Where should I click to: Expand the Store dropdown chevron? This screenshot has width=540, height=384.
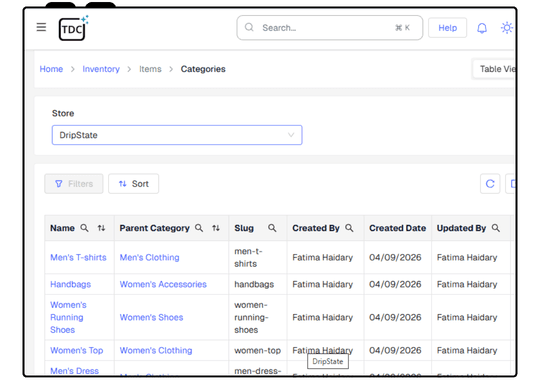[291, 135]
